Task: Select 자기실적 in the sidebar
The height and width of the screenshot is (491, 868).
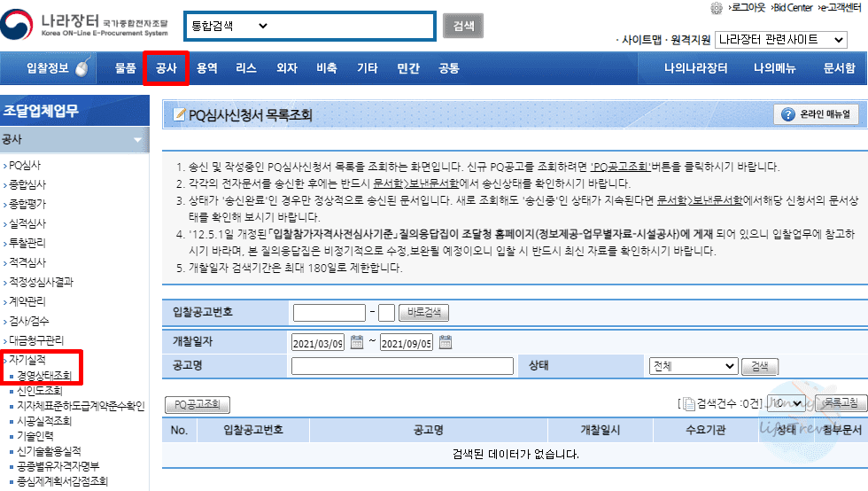Action: (27, 360)
